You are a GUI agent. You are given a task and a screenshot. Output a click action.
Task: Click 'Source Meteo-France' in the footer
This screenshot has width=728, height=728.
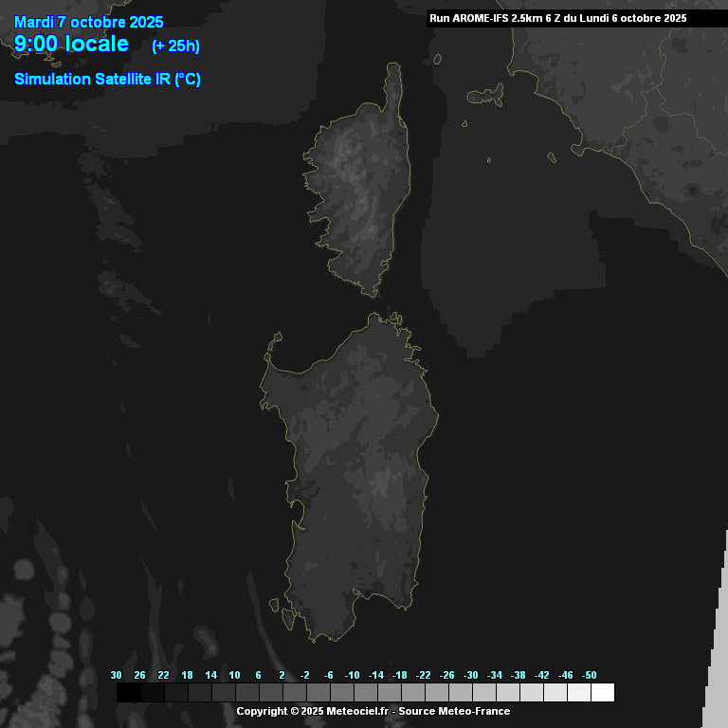(x=454, y=711)
